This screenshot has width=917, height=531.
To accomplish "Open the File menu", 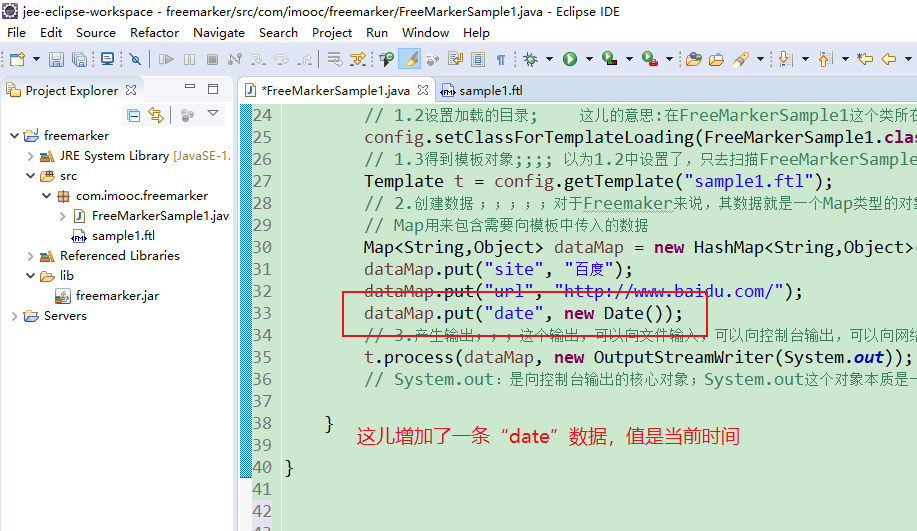I will click(x=16, y=33).
